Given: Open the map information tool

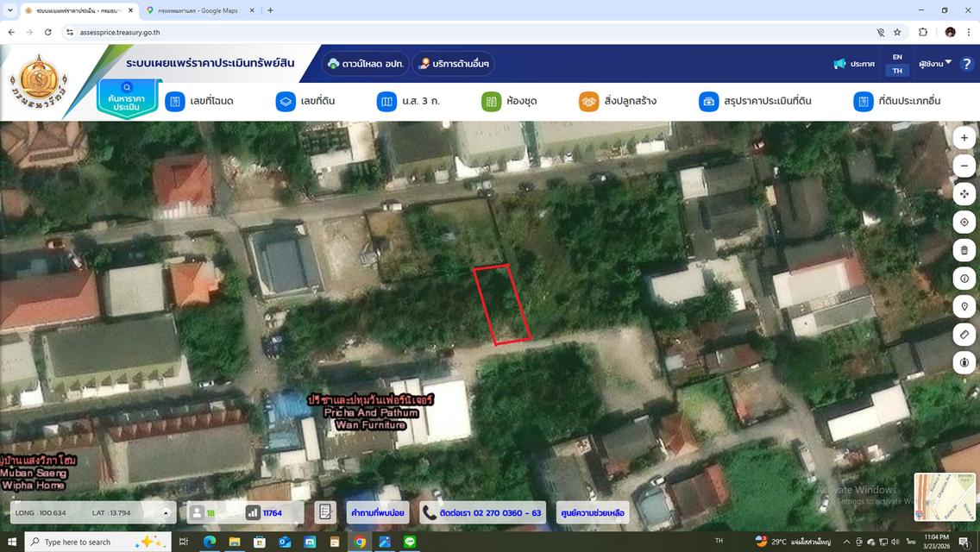Looking at the screenshot, I should (964, 278).
